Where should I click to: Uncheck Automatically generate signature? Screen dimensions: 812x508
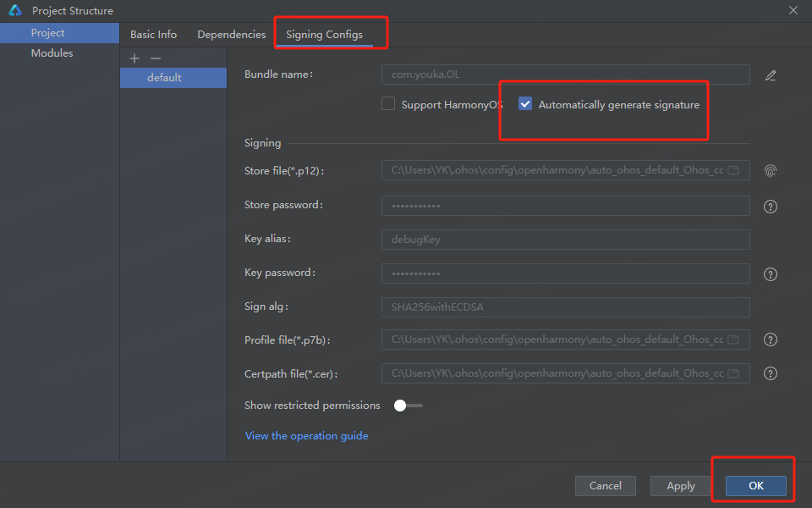tap(525, 104)
